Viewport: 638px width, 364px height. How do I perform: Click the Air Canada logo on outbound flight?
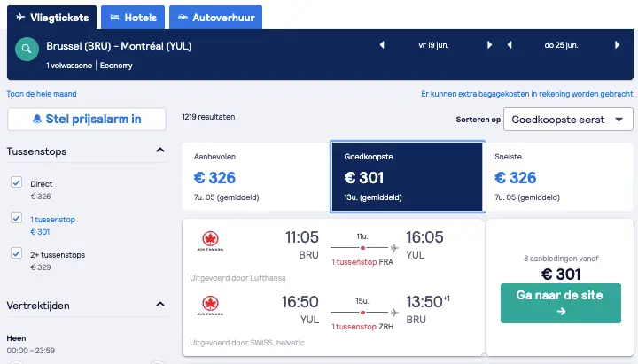[210, 241]
